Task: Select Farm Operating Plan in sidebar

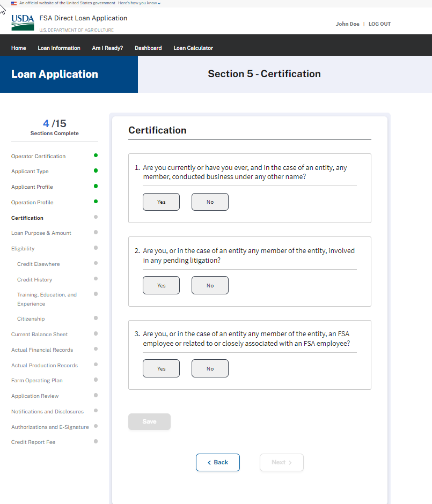Action: coord(37,380)
